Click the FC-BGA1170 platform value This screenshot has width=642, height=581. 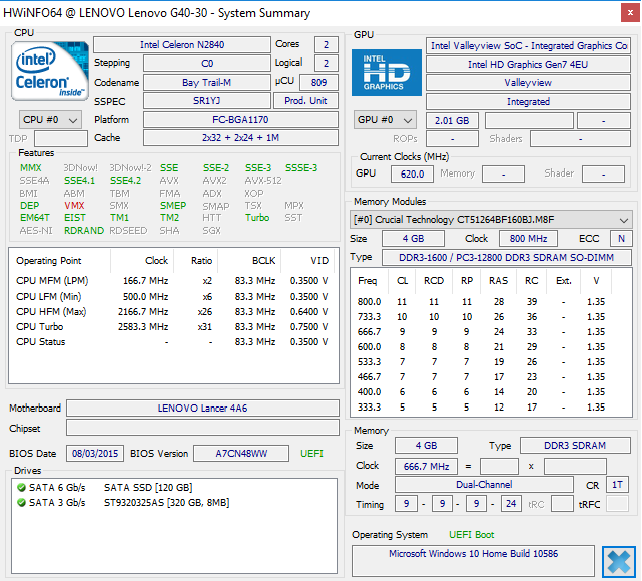(x=240, y=120)
